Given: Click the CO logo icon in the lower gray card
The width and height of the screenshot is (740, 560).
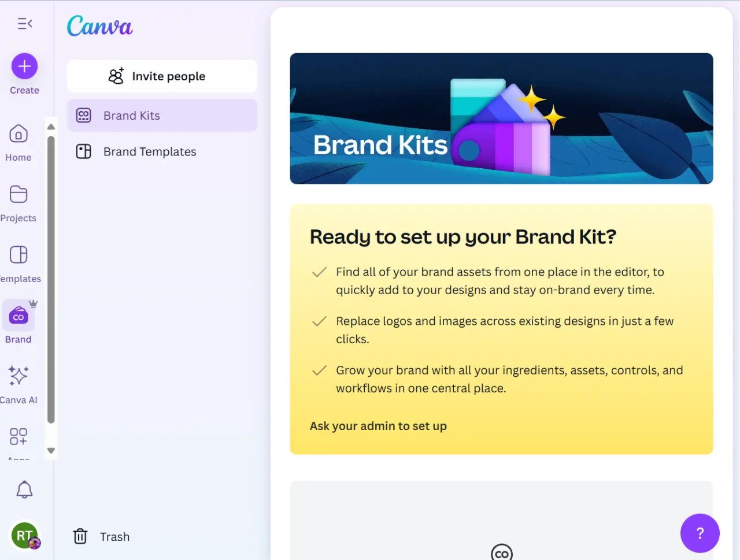Looking at the screenshot, I should (x=502, y=552).
